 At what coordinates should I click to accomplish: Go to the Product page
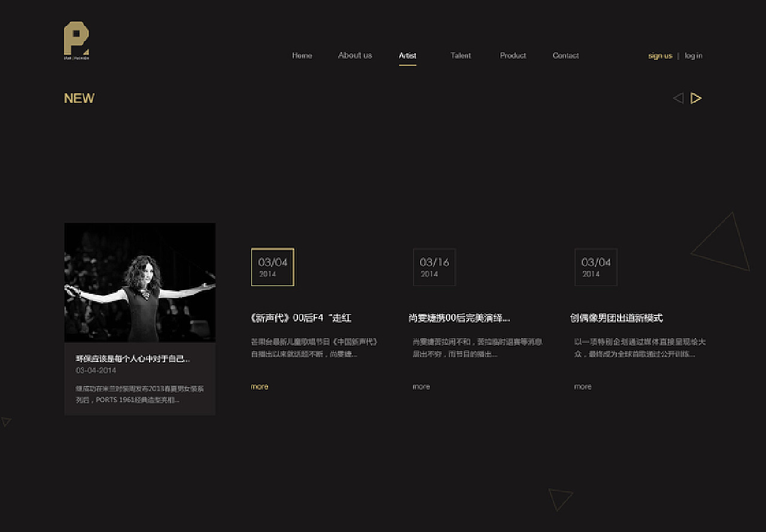click(513, 56)
